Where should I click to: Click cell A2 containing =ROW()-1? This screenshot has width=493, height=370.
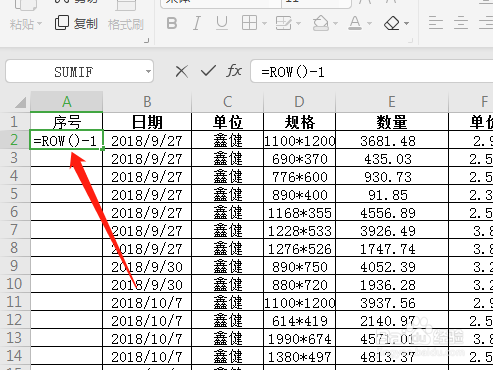[x=66, y=140]
